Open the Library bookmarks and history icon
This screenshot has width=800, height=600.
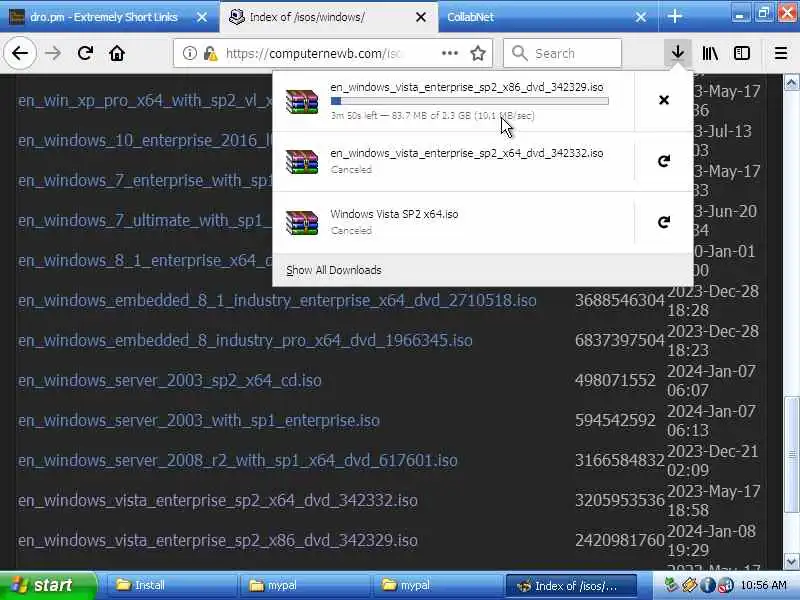click(x=710, y=53)
